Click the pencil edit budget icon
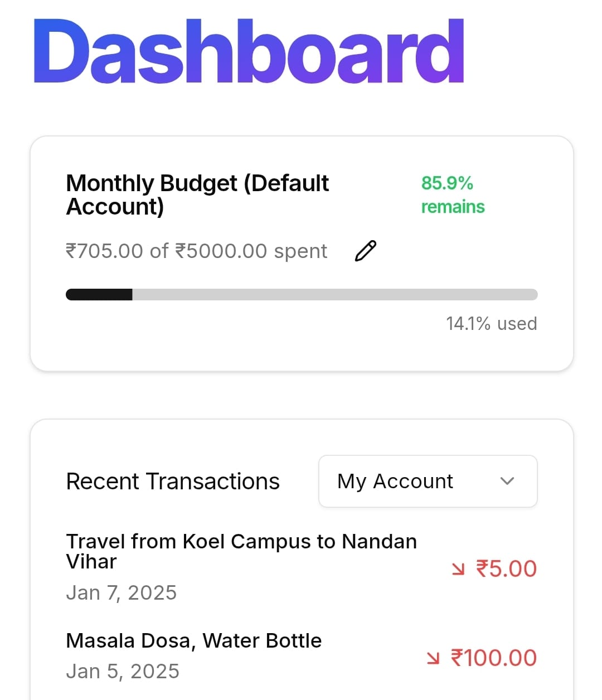The height and width of the screenshot is (700, 602). 366,251
